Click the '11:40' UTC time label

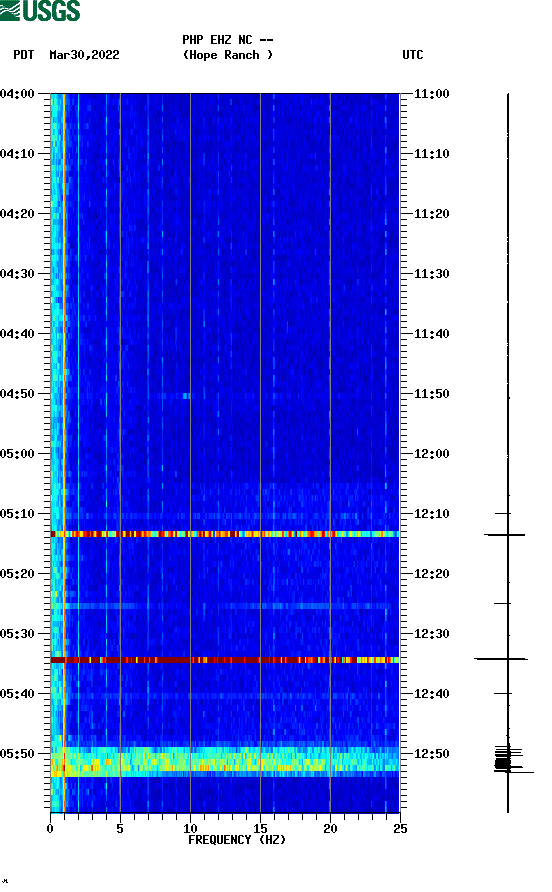pos(431,334)
